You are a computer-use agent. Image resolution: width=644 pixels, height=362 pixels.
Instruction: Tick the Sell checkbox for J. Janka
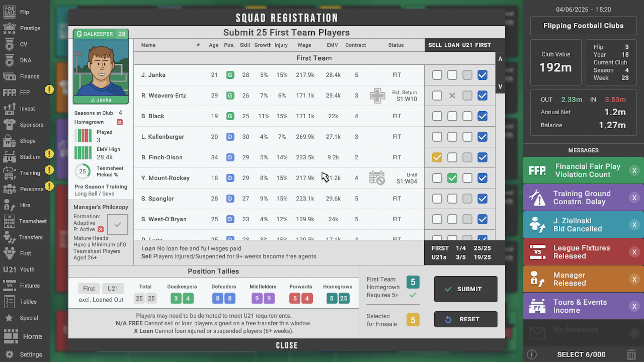(437, 75)
